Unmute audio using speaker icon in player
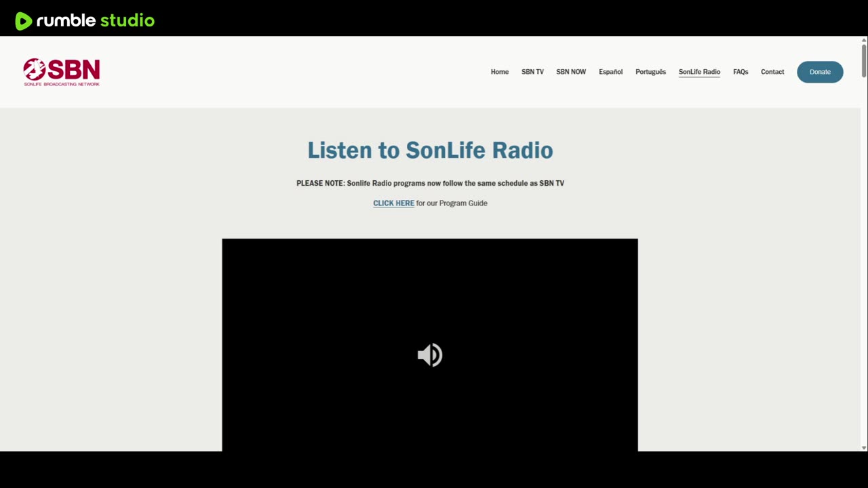The width and height of the screenshot is (868, 488). click(x=430, y=355)
